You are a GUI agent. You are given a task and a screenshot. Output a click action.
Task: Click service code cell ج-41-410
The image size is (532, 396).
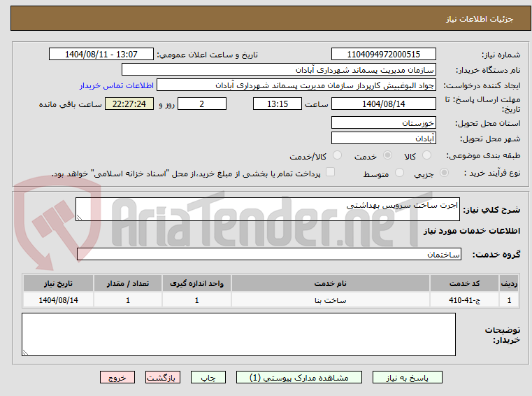pyautogui.click(x=464, y=300)
